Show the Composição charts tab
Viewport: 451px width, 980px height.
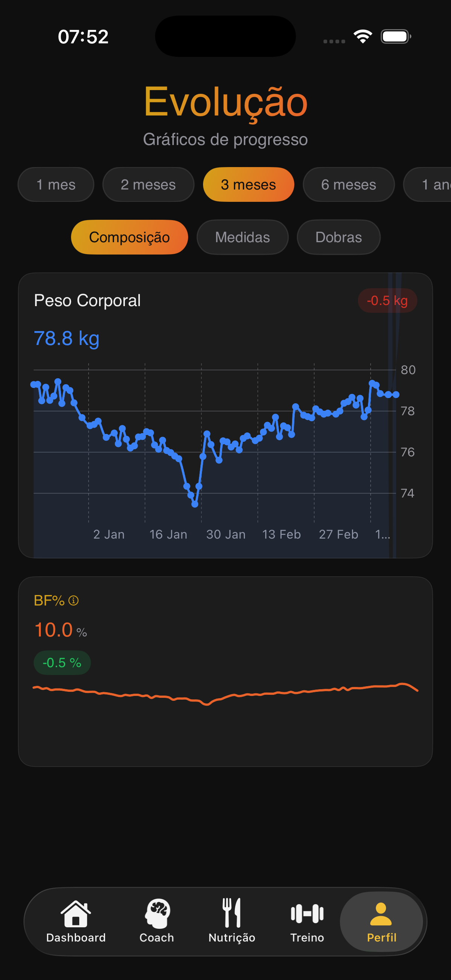click(129, 237)
